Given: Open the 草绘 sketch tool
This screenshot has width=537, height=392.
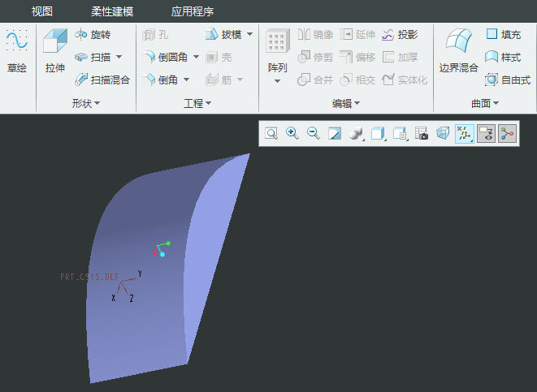Looking at the screenshot, I should click(17, 51).
